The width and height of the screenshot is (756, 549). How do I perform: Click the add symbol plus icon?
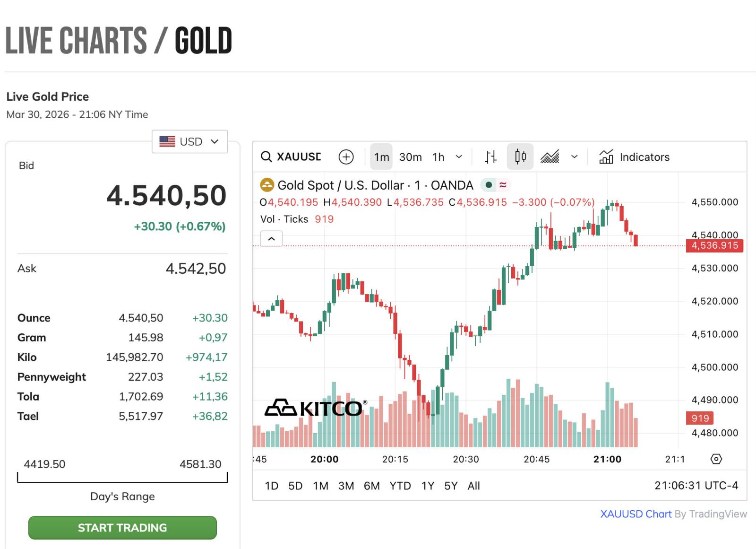[x=346, y=157]
